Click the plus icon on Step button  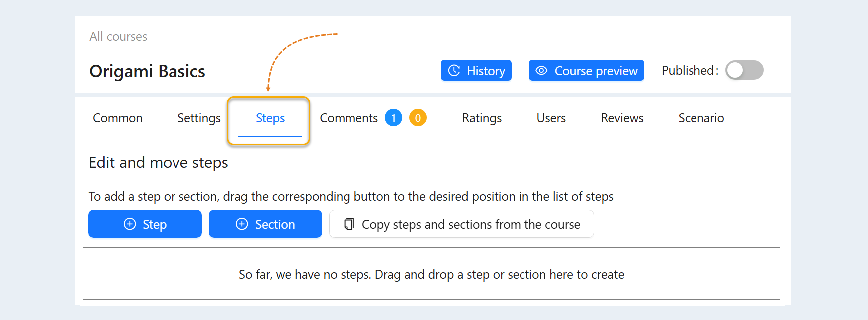(x=130, y=224)
